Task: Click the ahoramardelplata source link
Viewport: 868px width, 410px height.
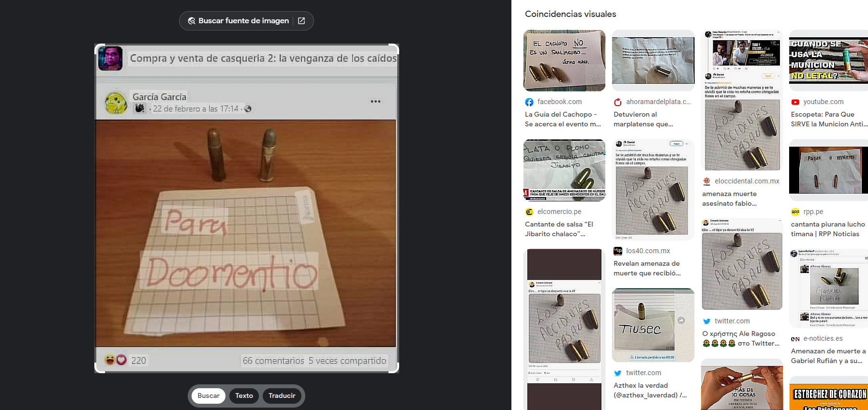Action: coord(658,102)
